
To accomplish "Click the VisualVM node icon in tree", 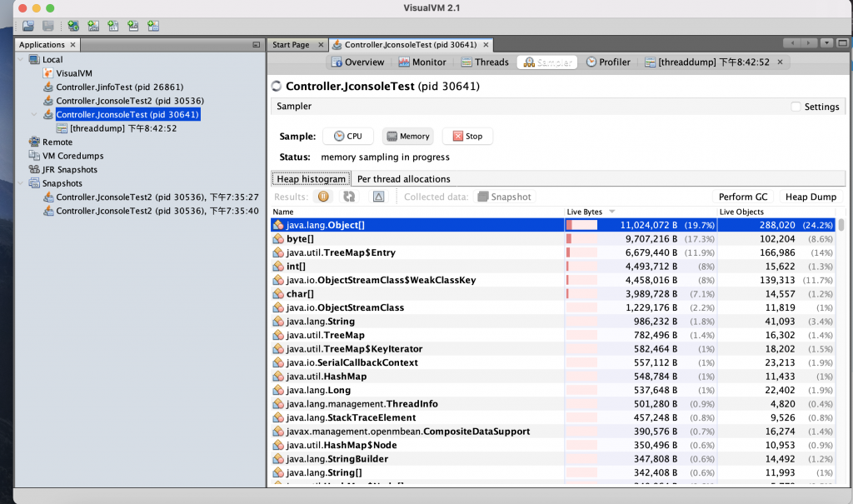I will point(47,73).
